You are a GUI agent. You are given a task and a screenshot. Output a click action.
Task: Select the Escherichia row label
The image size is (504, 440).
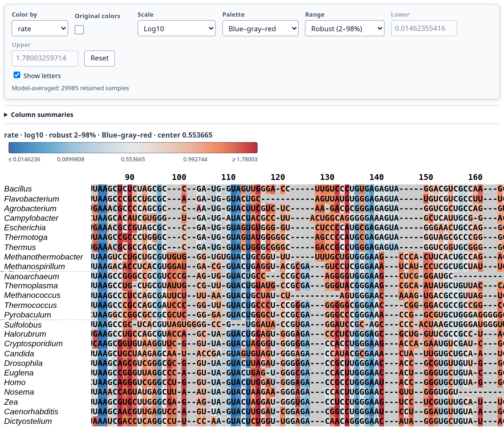click(x=25, y=228)
